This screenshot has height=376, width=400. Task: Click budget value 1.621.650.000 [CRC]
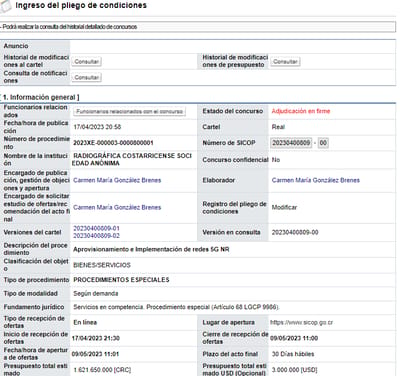click(x=102, y=370)
